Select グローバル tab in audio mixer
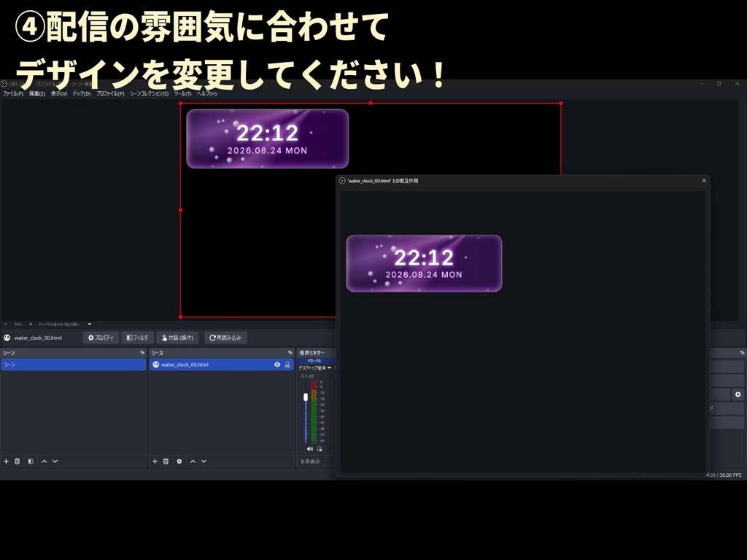 tap(314, 361)
